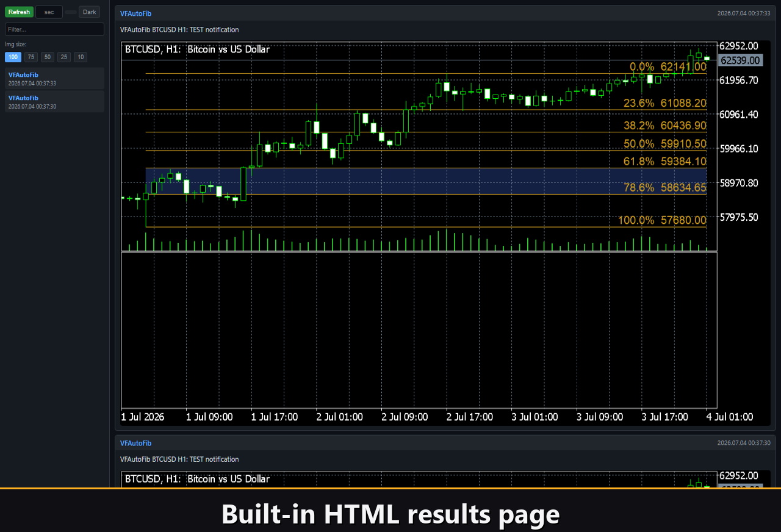Open sidebar entry VFAutoFib 2026.07.04 00:37:30
This screenshot has width=781, height=532.
click(x=54, y=102)
